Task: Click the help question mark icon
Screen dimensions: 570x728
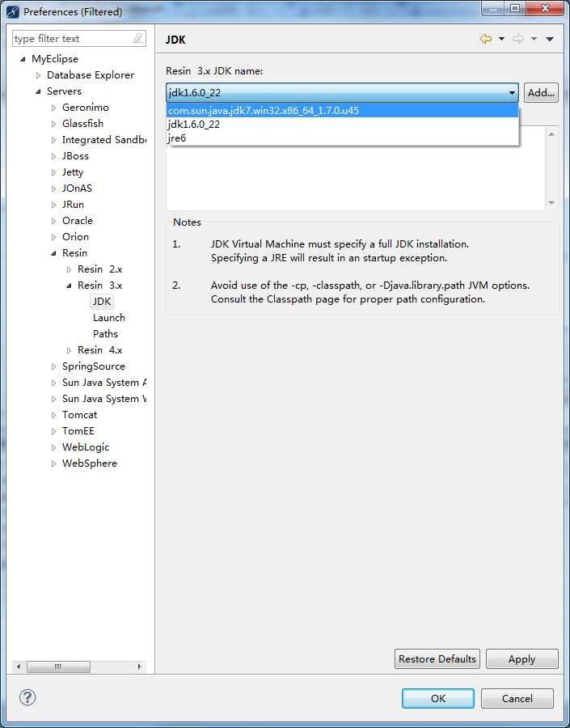Action: click(x=27, y=697)
